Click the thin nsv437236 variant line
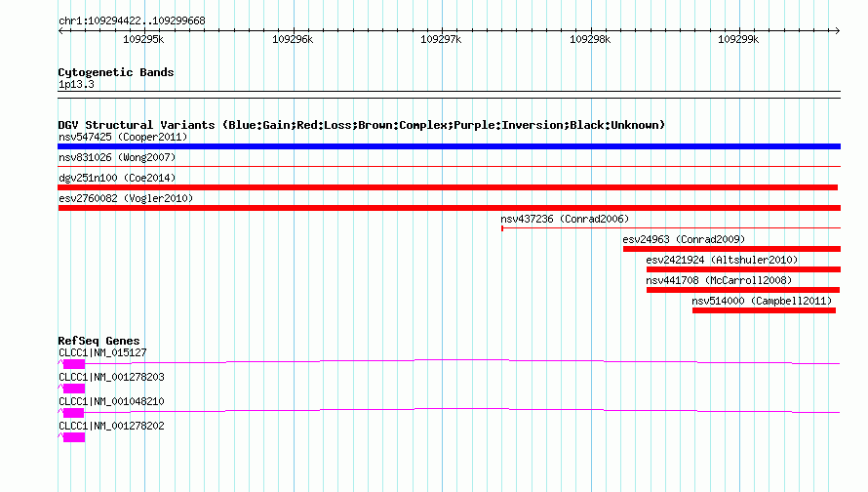 [x=671, y=227]
